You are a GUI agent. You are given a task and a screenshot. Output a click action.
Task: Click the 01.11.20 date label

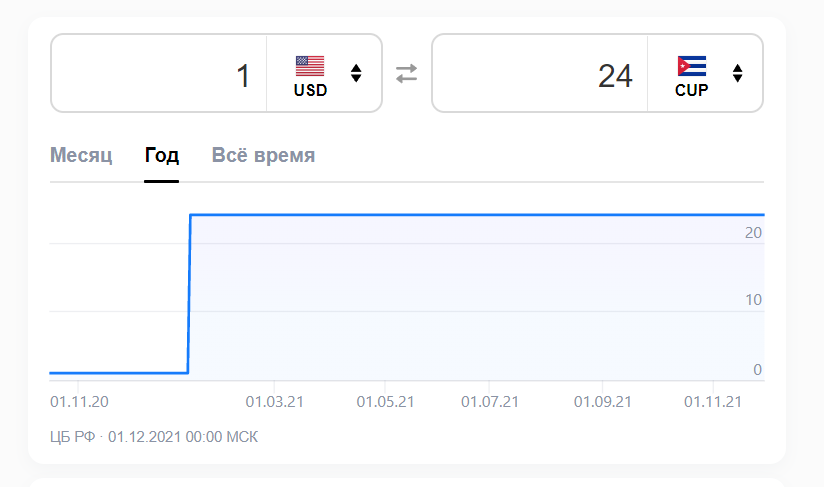click(x=79, y=402)
